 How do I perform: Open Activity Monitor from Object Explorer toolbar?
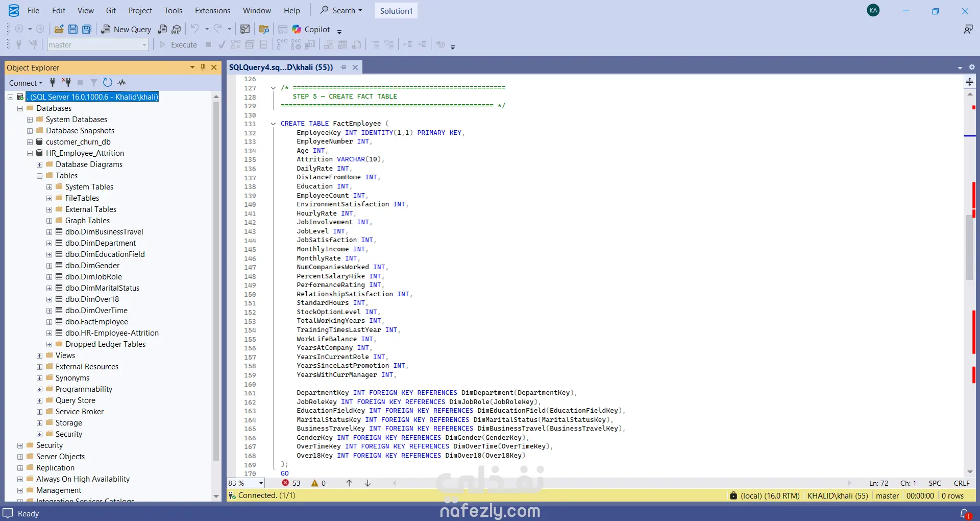(121, 82)
